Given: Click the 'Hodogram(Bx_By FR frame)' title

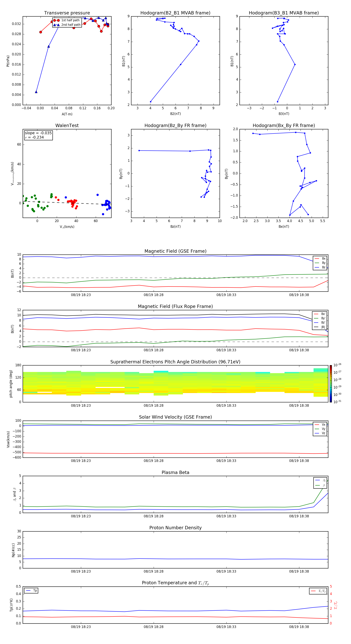Looking at the screenshot, I should 284,125.
